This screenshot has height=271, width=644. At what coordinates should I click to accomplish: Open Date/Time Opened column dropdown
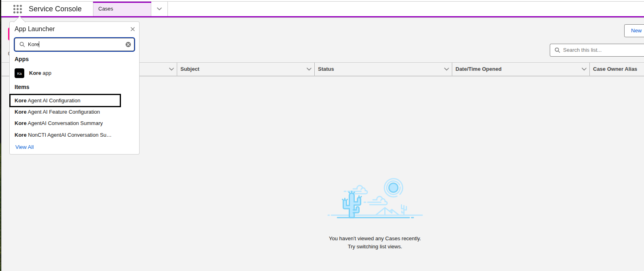tap(584, 69)
